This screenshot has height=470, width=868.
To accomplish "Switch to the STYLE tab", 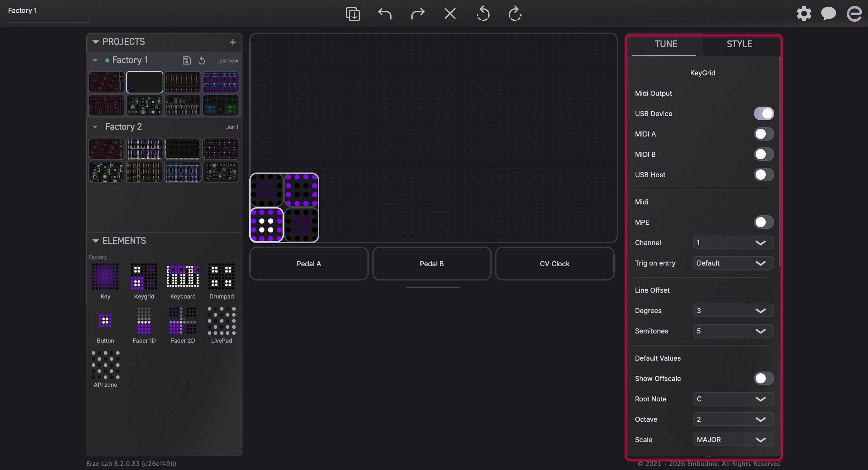I will pos(739,44).
